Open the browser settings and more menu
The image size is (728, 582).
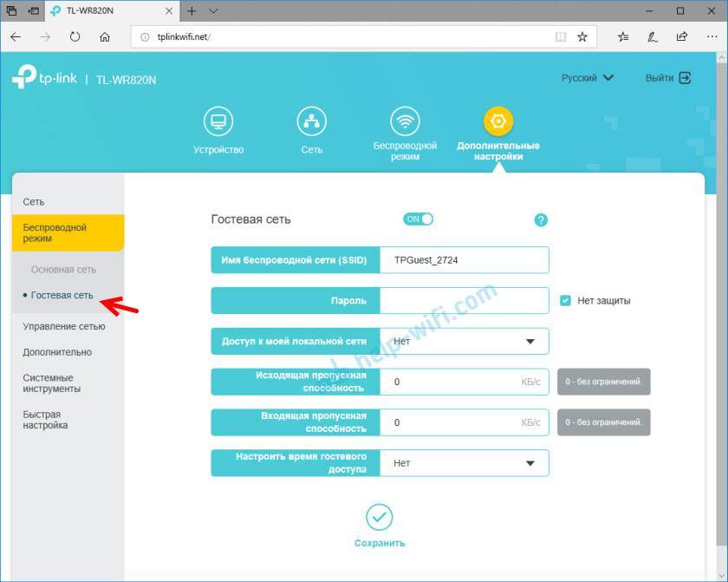tap(712, 36)
